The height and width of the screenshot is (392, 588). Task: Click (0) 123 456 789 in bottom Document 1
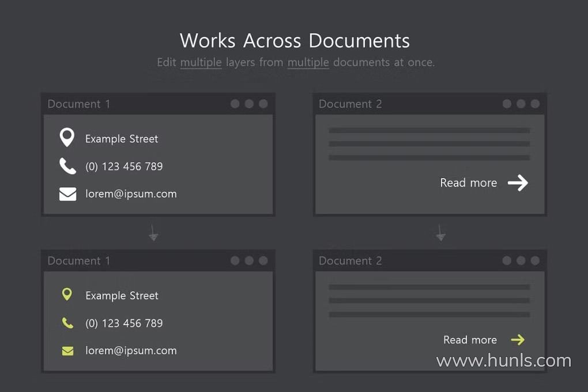point(124,323)
